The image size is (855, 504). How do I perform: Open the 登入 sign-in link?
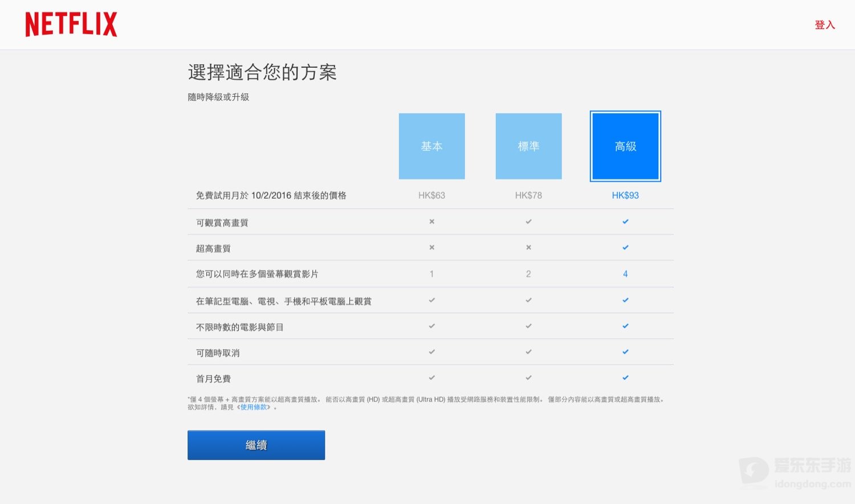825,25
